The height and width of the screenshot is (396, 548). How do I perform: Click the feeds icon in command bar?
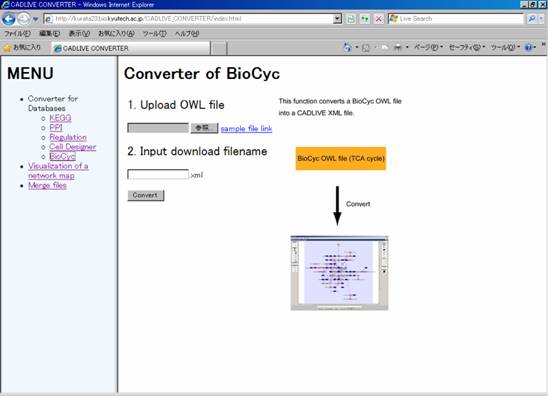pos(366,48)
